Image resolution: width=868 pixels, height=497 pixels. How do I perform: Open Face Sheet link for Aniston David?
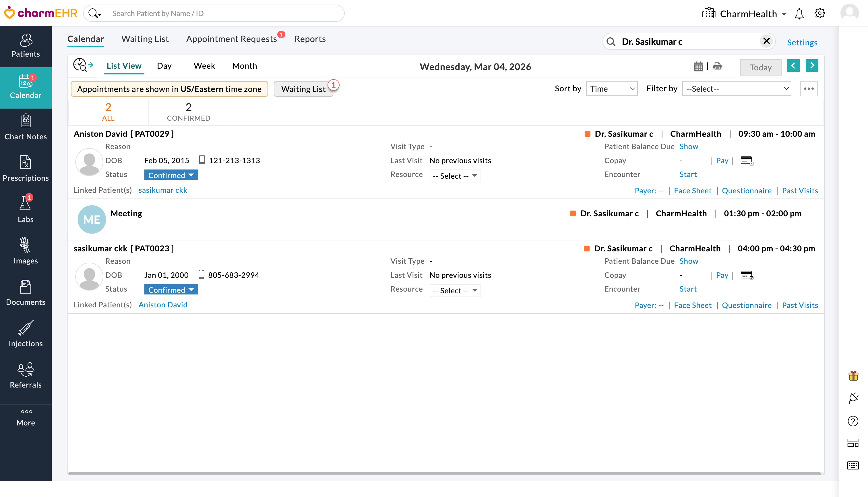692,190
